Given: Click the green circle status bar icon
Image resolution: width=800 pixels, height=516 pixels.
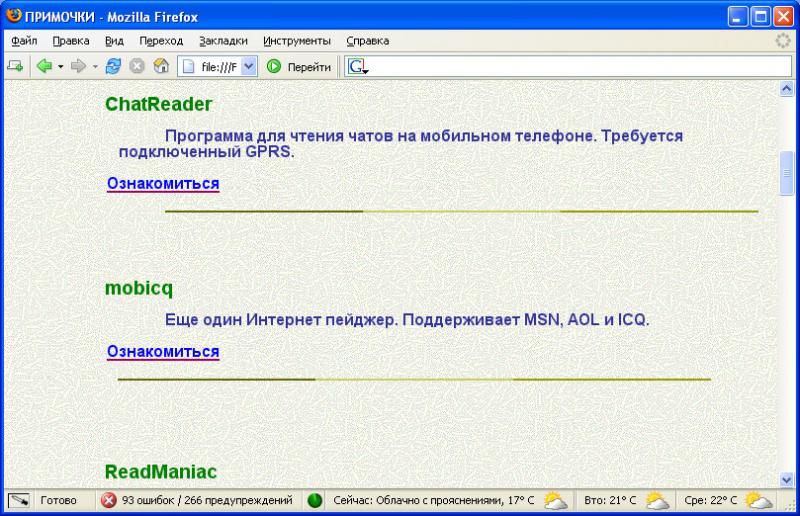Looking at the screenshot, I should point(315,500).
